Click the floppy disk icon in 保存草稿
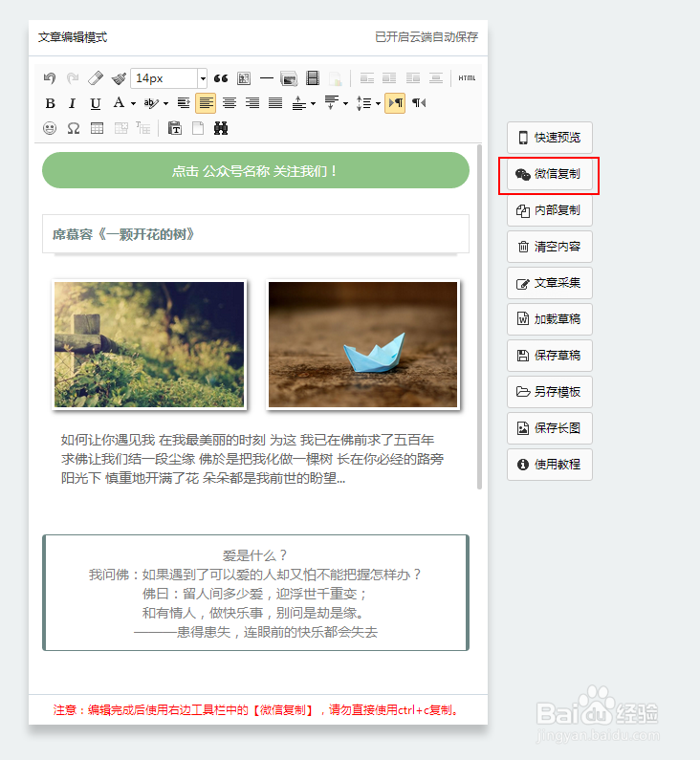This screenshot has width=700, height=760. pyautogui.click(x=523, y=356)
